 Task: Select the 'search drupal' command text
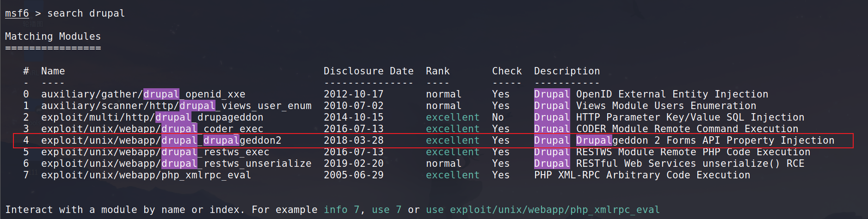86,13
